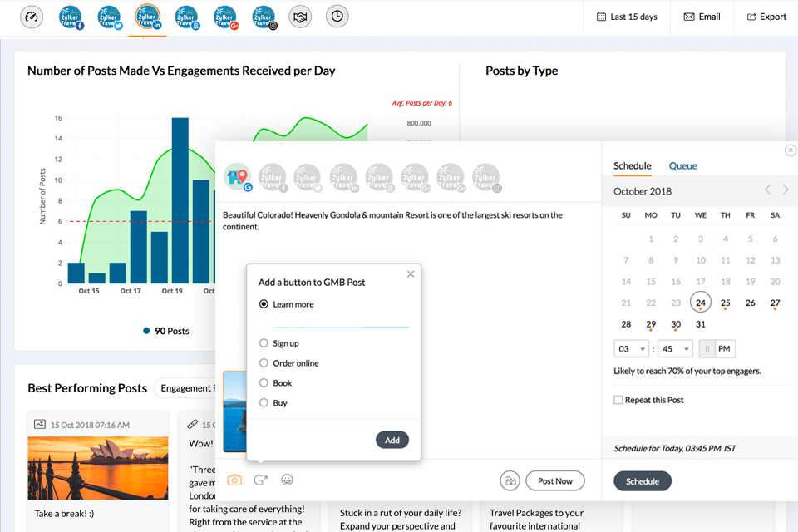Open the Engagement filter dropdown

185,388
